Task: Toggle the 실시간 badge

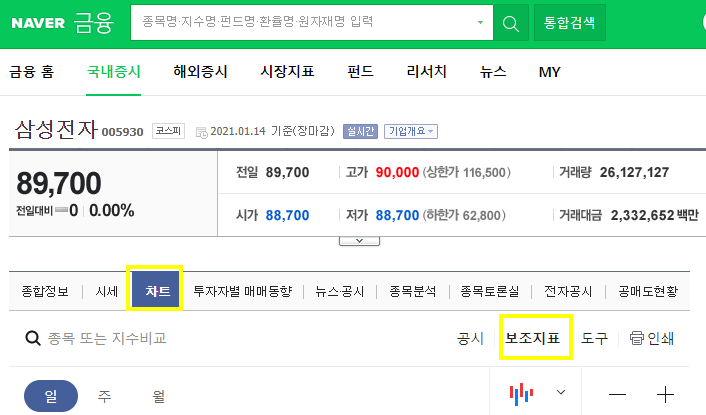Action: (360, 131)
